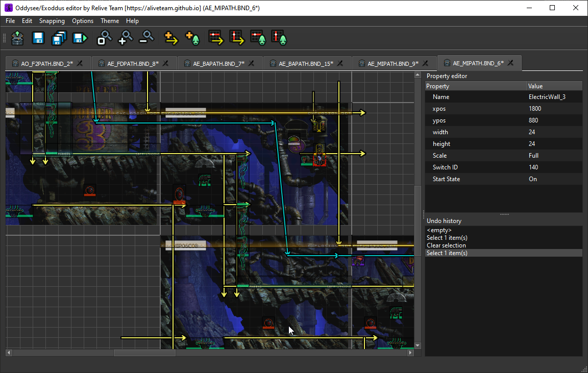Click the map's vertical scrollbar up arrow

pyautogui.click(x=418, y=76)
